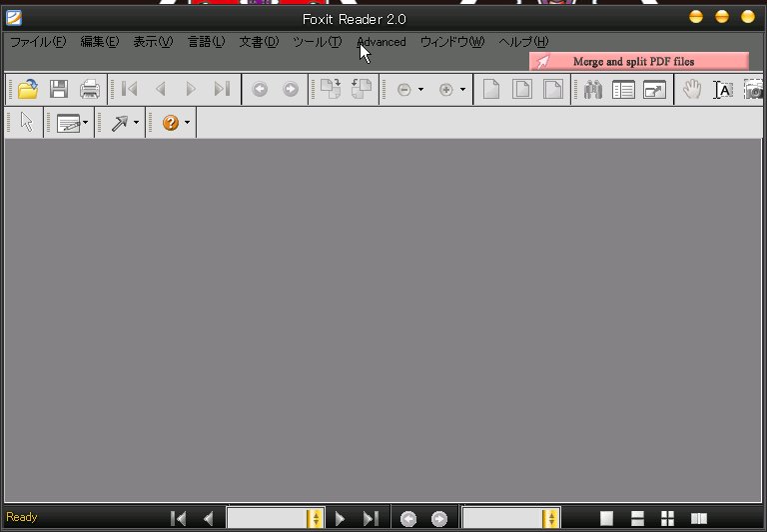Click the zoom percentage field in status bar
This screenshot has width=767, height=532.
click(502, 519)
